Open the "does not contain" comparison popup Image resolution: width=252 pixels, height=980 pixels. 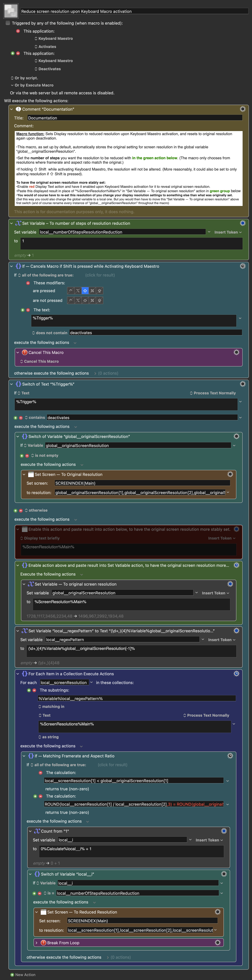(x=50, y=333)
